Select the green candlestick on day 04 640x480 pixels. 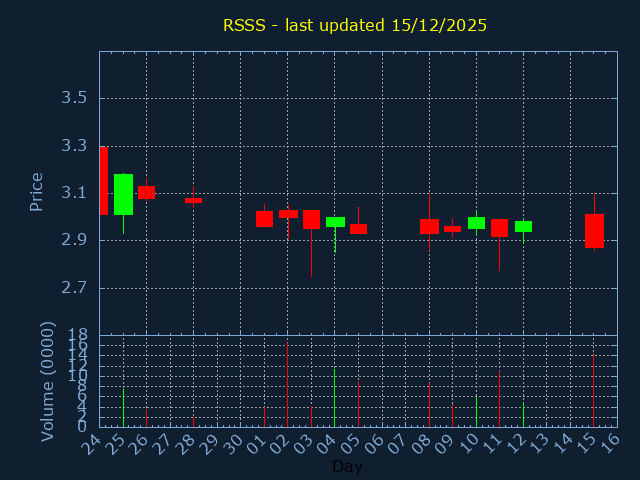(335, 222)
